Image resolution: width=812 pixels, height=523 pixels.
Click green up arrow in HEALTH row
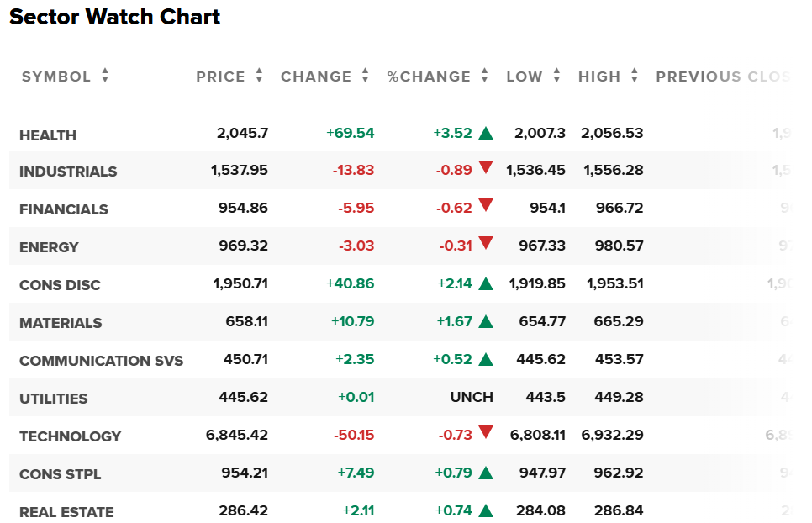coord(486,134)
